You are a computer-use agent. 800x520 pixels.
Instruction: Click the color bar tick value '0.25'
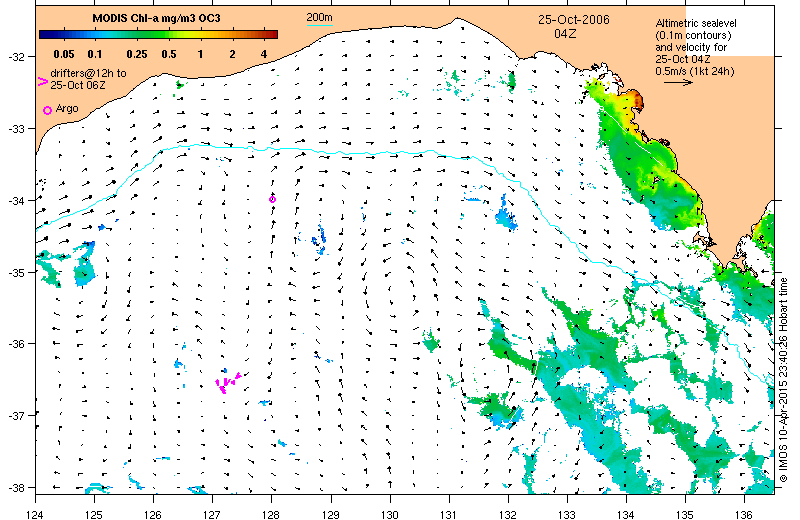(x=137, y=54)
